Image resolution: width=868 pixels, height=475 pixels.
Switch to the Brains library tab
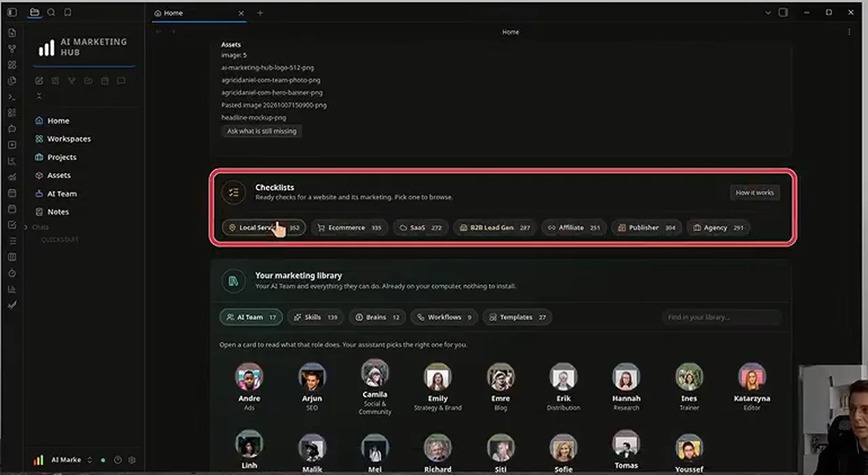click(x=377, y=317)
